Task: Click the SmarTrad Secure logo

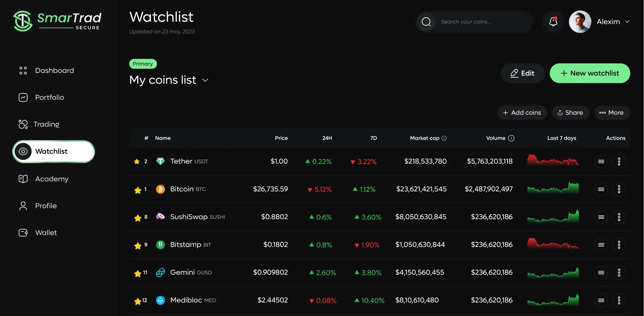Action: click(x=57, y=21)
